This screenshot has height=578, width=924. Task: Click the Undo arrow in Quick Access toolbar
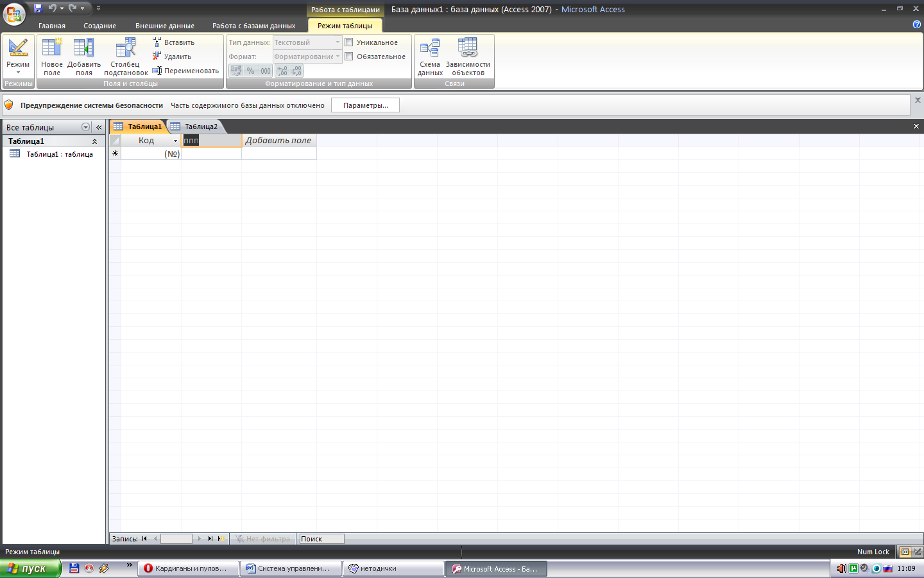click(x=52, y=8)
